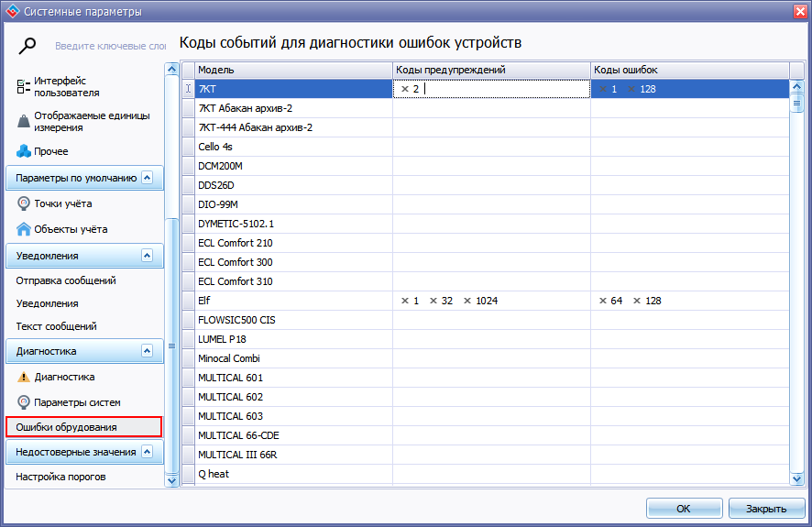The image size is (812, 527).
Task: Collapse the Уведомления section header
Action: coord(147,255)
